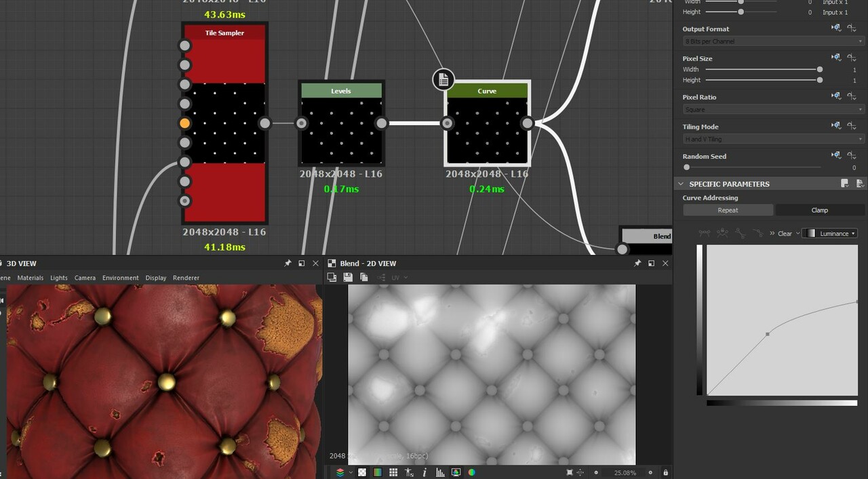Undock the 2D View panel
The image size is (868, 479).
[652, 263]
